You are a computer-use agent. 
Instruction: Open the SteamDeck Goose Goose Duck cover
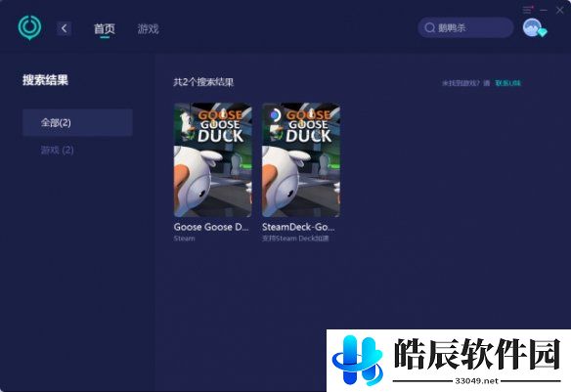301,159
